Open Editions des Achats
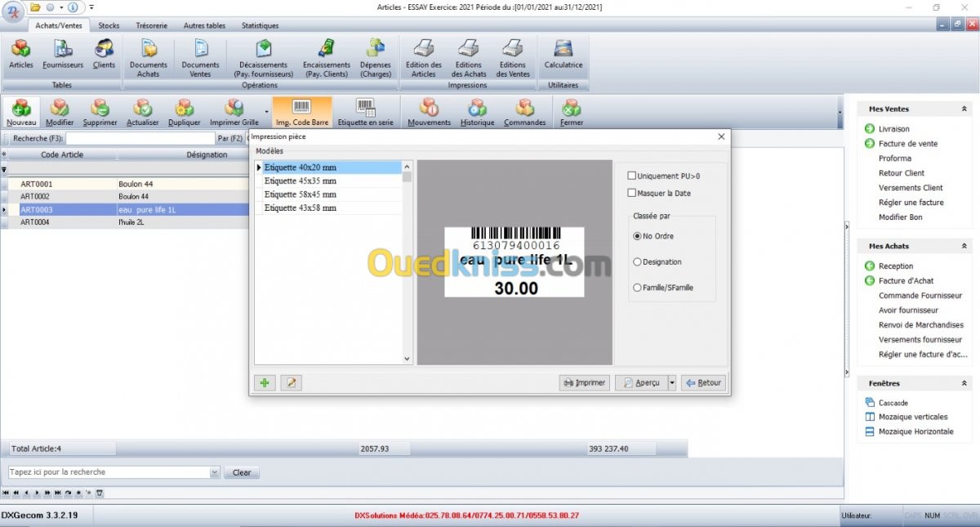 click(469, 58)
